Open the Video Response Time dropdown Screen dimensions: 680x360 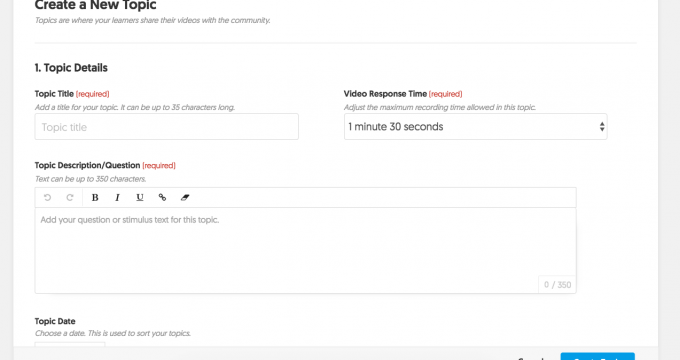tap(476, 127)
